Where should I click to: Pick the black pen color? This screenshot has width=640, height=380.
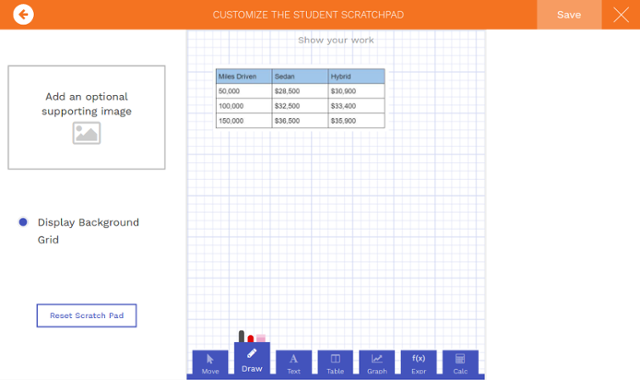click(241, 336)
